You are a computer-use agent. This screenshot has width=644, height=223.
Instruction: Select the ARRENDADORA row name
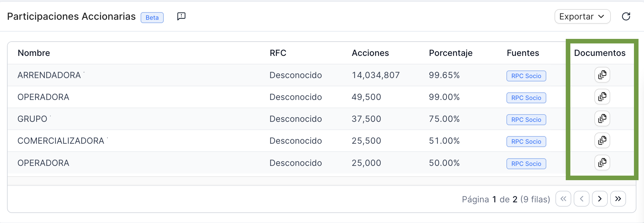(49, 75)
